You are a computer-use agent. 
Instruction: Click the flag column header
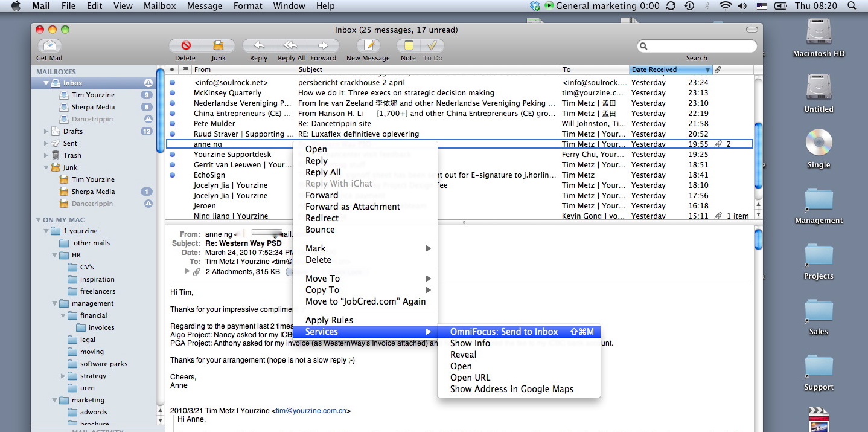pyautogui.click(x=185, y=70)
